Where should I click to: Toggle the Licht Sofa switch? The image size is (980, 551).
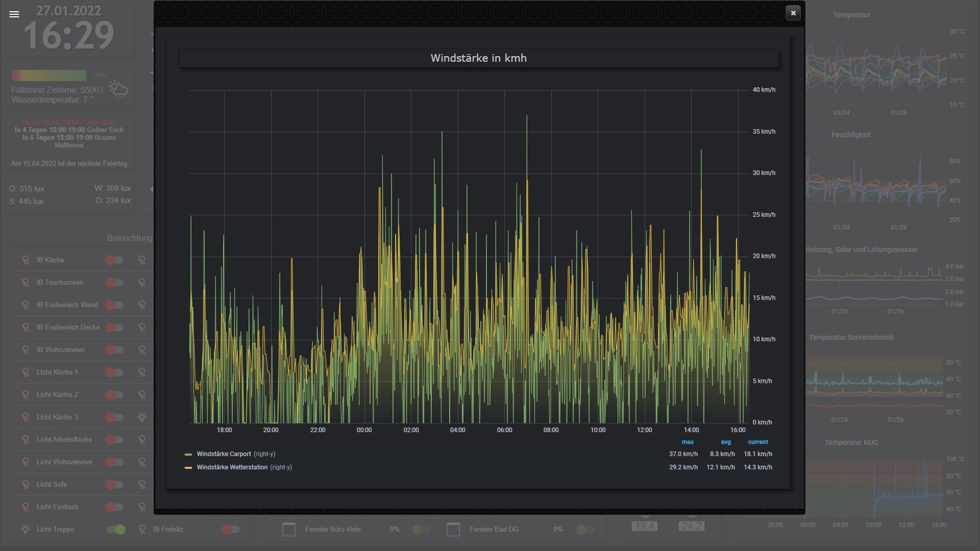click(114, 485)
